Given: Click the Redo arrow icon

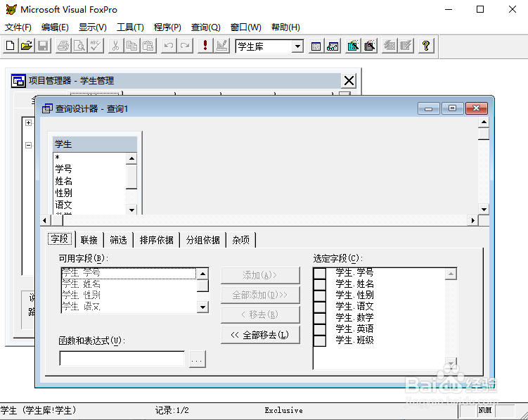Looking at the screenshot, I should tap(185, 46).
